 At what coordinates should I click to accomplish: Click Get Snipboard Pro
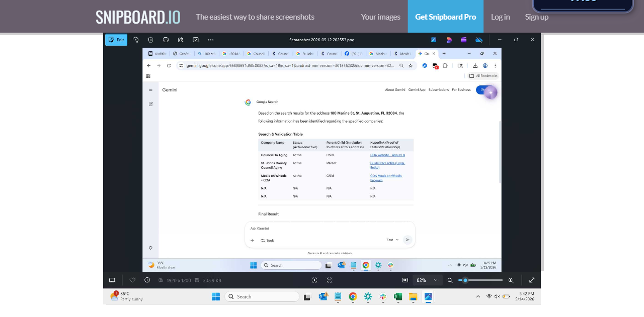coord(445,17)
